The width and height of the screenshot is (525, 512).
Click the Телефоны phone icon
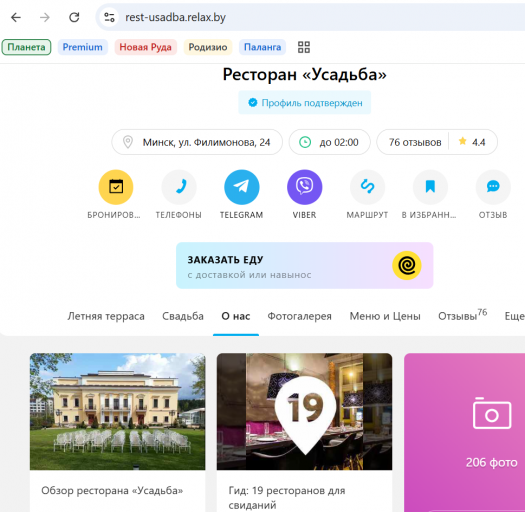click(x=179, y=187)
